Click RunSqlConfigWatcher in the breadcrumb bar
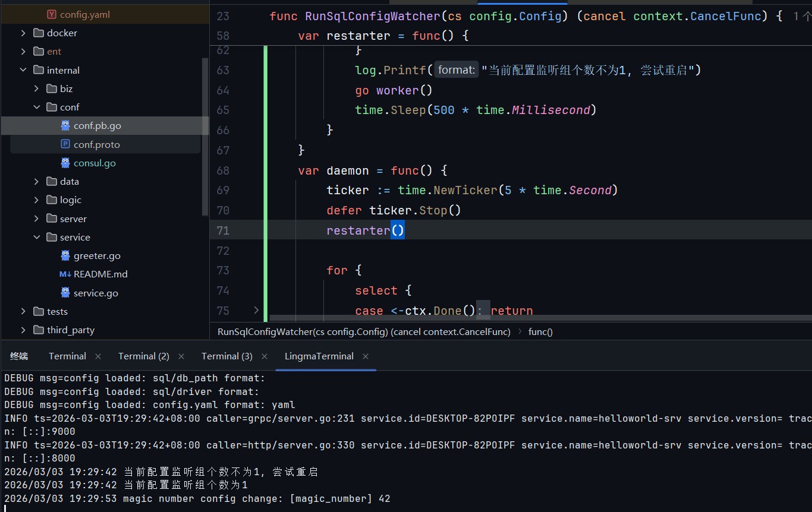 click(364, 332)
